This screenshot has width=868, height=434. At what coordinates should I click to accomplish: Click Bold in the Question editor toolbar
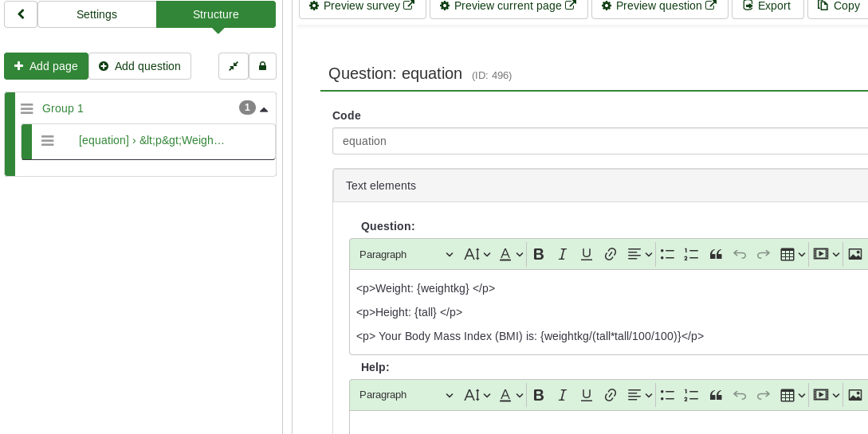pos(539,254)
